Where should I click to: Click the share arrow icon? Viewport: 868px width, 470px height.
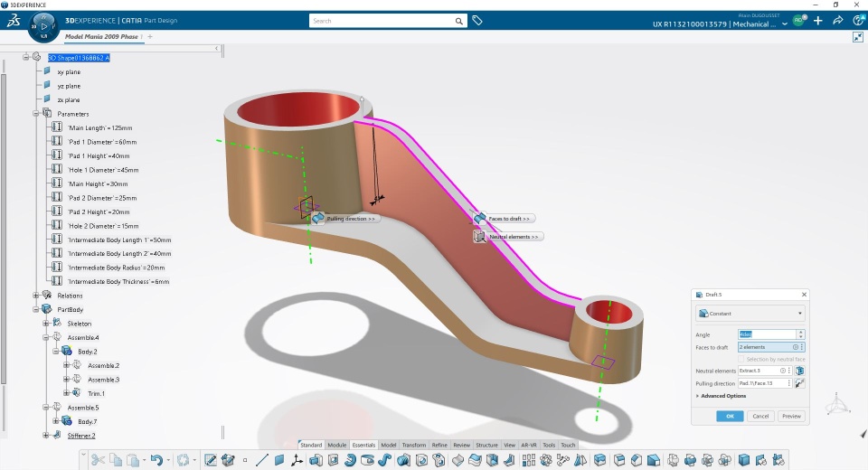click(837, 21)
